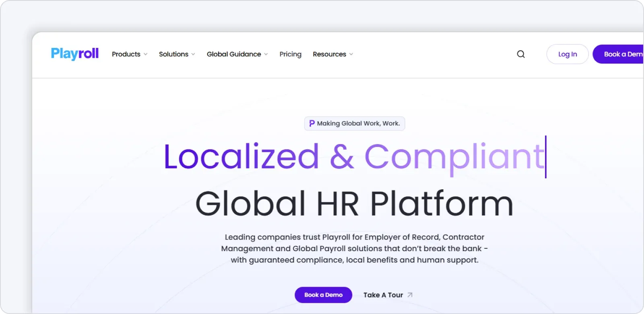
Task: Select the Global Guidance menu label
Action: coord(234,54)
